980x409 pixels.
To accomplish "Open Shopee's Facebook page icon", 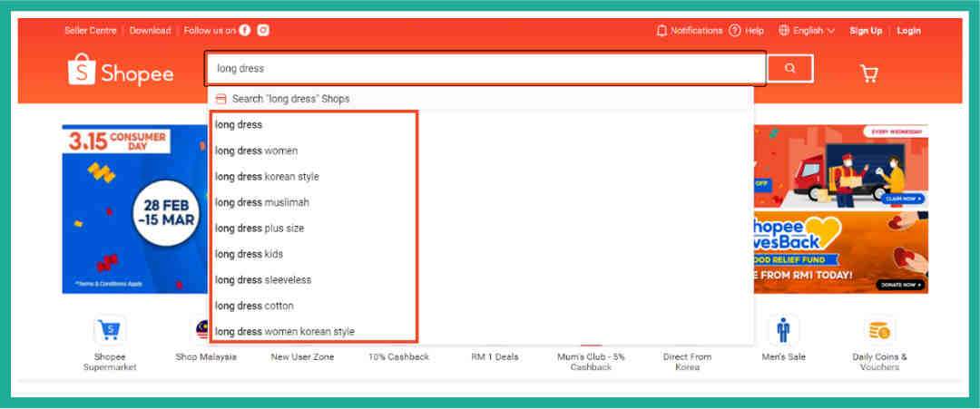I will 245,30.
